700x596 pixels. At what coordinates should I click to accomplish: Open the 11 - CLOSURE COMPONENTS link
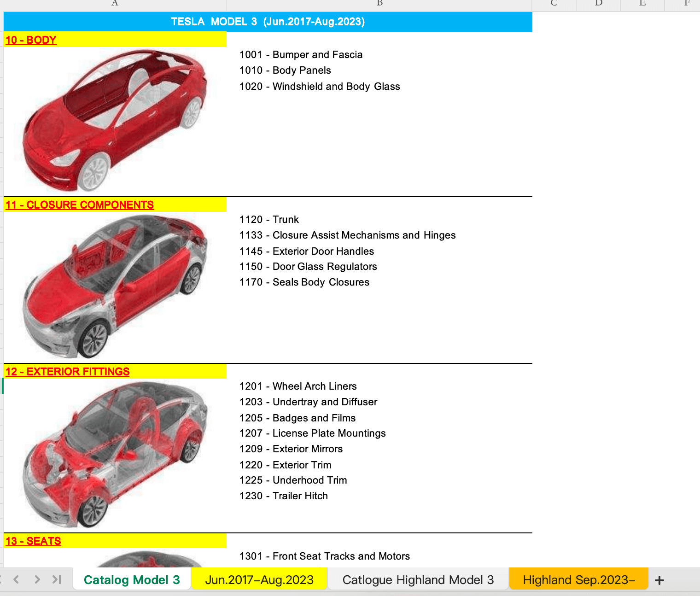80,205
